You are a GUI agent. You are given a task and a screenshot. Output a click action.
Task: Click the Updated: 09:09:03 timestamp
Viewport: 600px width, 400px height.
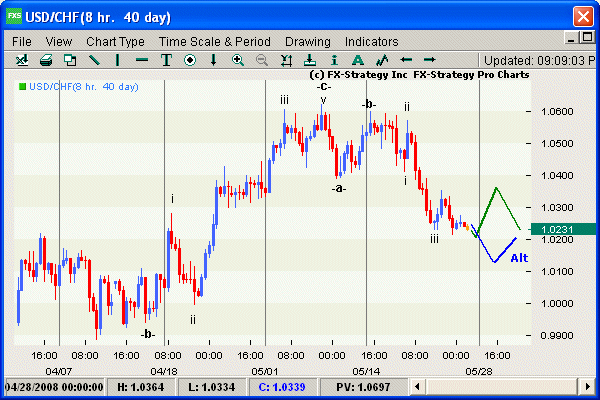[540, 60]
